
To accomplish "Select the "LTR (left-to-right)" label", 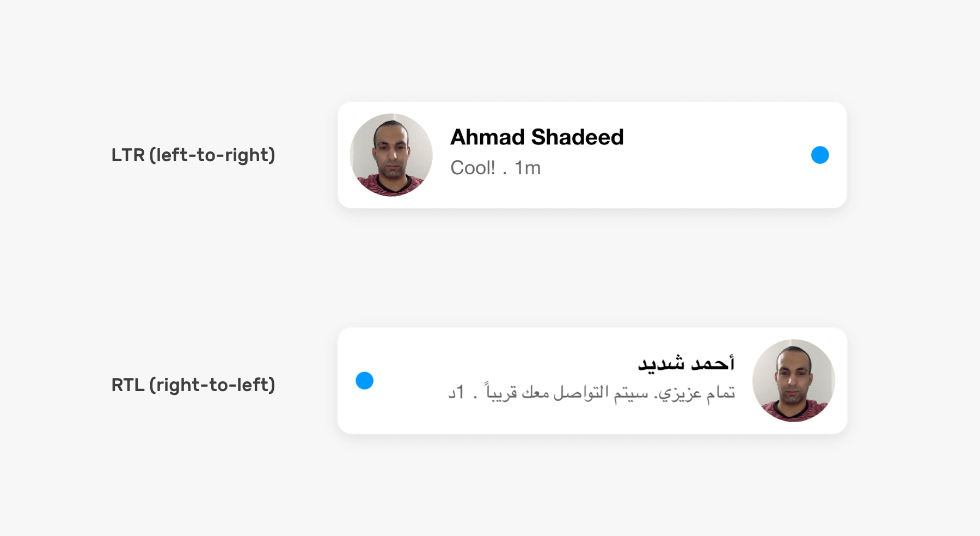I will 193,155.
